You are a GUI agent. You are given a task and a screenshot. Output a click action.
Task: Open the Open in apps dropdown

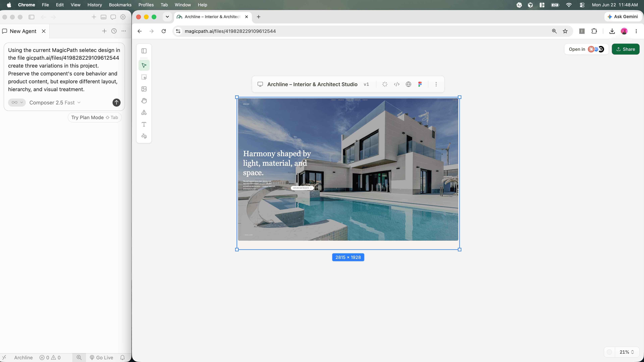point(586,49)
